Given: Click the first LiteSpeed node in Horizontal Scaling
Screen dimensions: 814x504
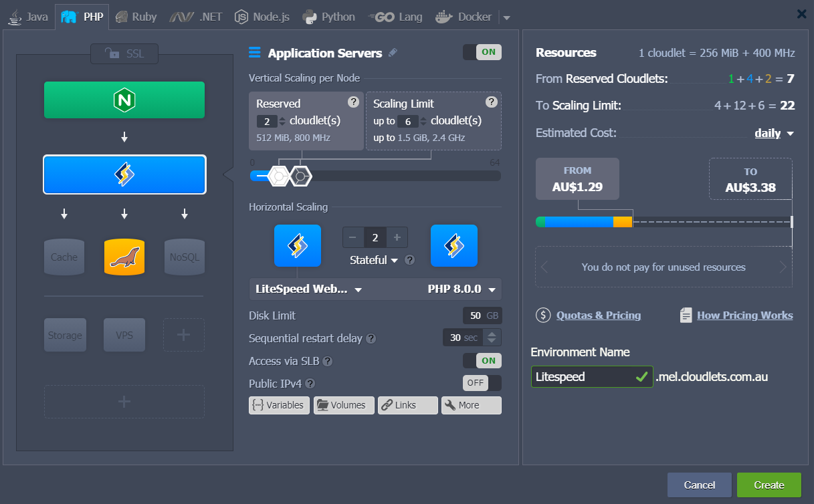Looking at the screenshot, I should pyautogui.click(x=298, y=245).
